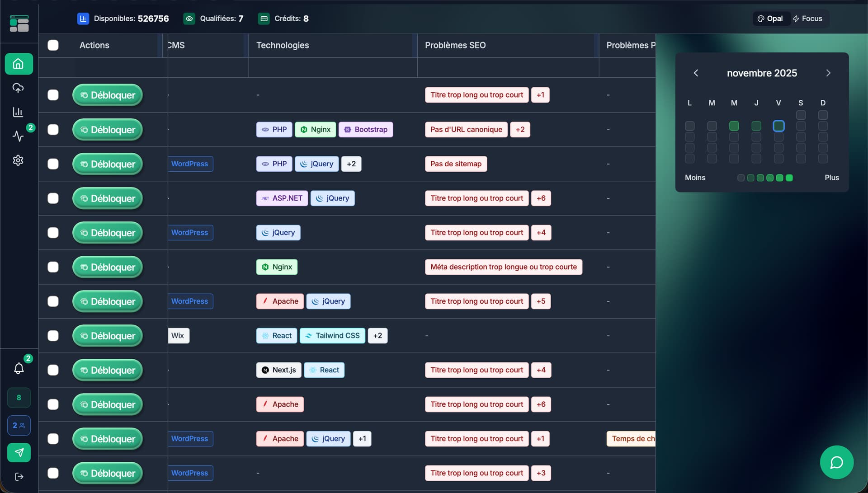
Task: Click the green paper plane send icon
Action: click(x=19, y=452)
